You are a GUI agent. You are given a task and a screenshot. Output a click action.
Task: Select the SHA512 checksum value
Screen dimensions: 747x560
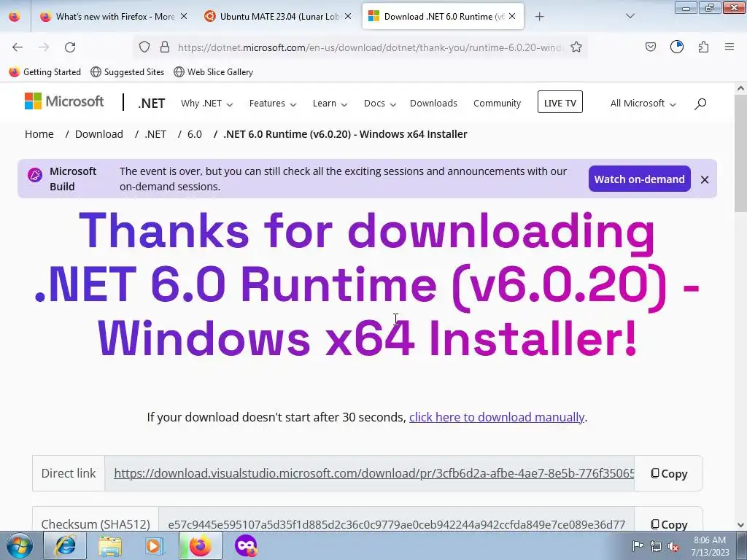pyautogui.click(x=396, y=524)
